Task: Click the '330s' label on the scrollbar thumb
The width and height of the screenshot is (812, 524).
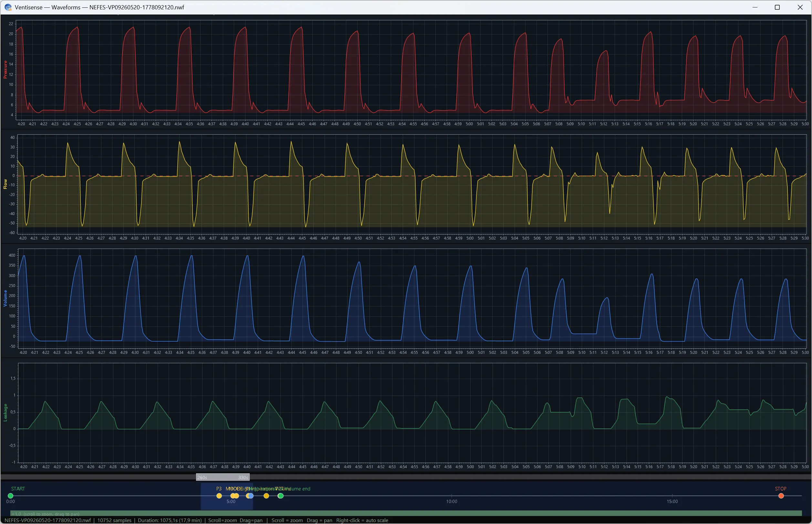Action: [243, 478]
